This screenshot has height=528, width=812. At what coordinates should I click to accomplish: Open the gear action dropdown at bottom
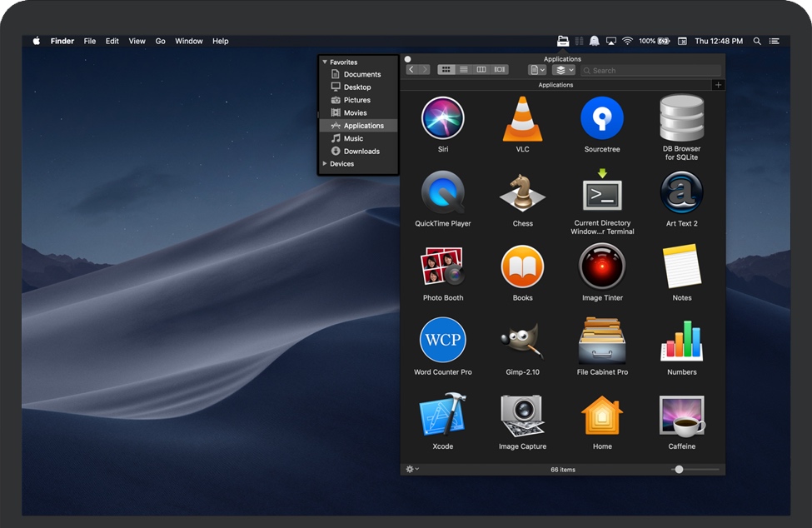[x=411, y=470]
